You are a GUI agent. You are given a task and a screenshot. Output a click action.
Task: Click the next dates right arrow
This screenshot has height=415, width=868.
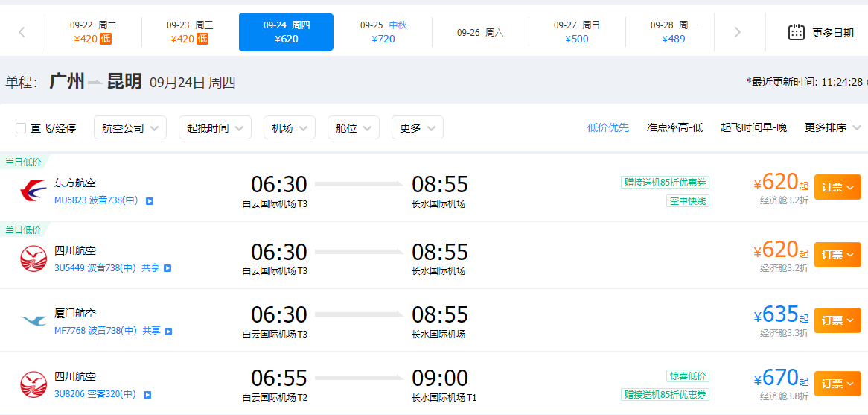click(738, 32)
